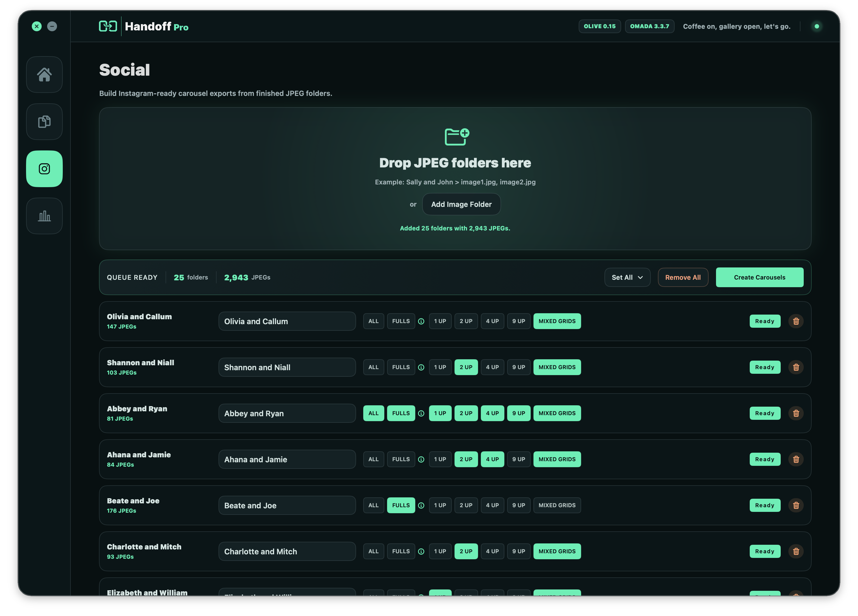Show Fulls info for Abbey and Ryan
The image size is (858, 616).
coord(421,414)
